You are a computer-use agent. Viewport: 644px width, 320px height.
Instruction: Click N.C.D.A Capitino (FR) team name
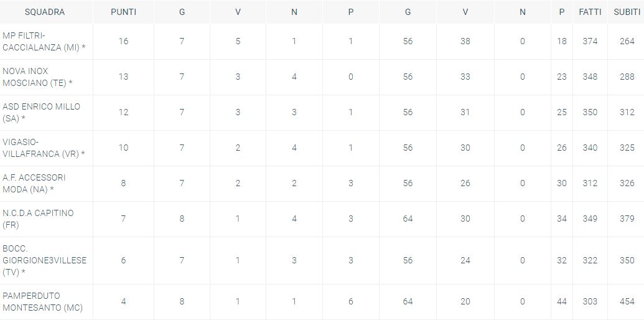click(38, 219)
